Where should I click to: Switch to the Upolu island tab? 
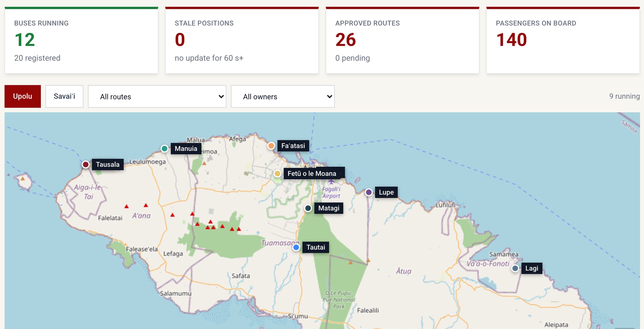(x=23, y=96)
